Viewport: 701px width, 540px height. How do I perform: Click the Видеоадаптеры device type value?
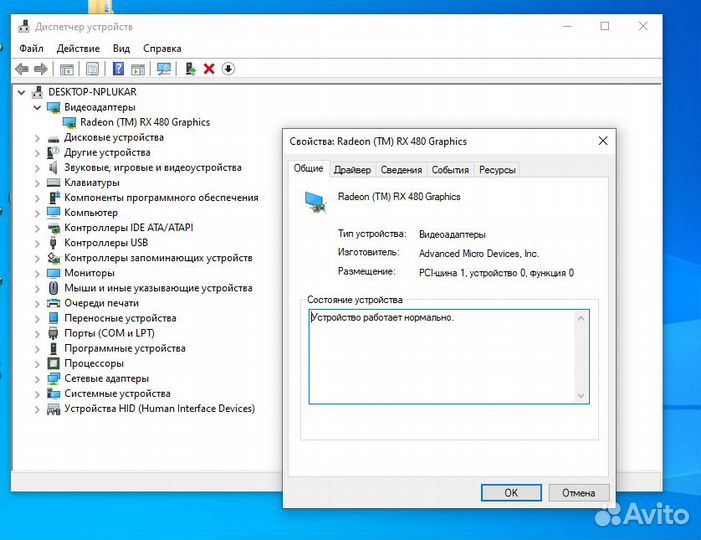click(x=452, y=234)
